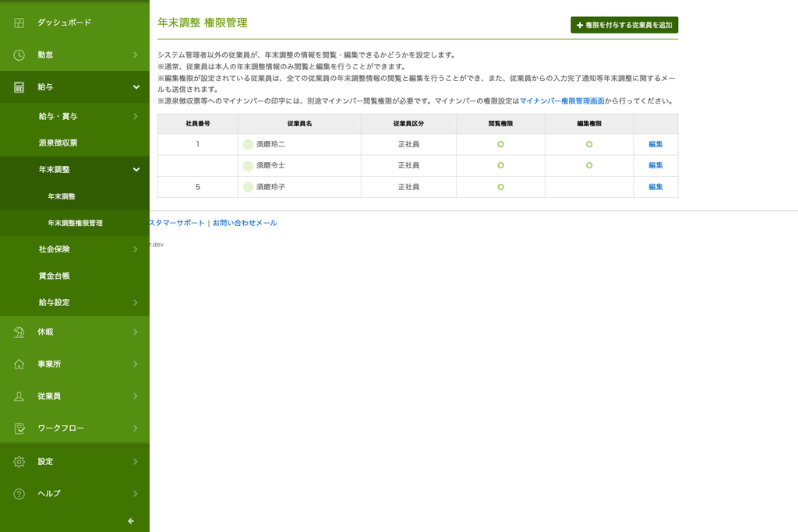Open the 賃金台帳 menu item
The image size is (798, 532).
pyautogui.click(x=75, y=276)
